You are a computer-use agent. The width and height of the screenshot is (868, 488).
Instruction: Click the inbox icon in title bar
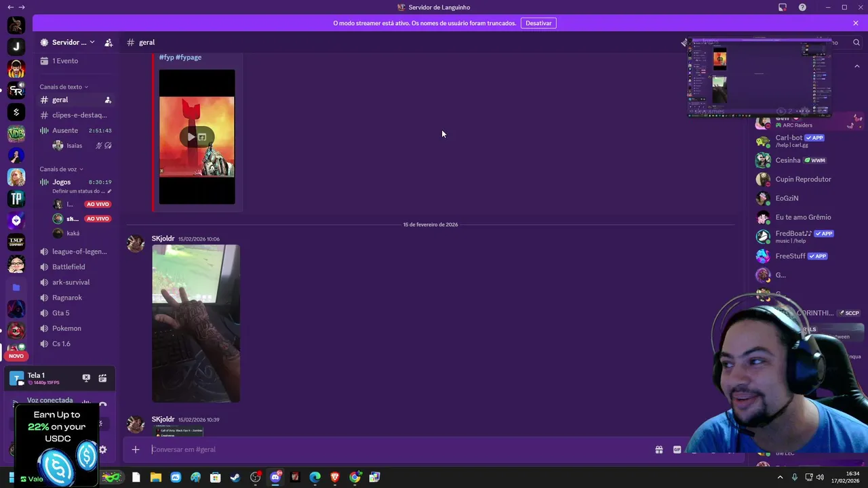click(x=783, y=7)
